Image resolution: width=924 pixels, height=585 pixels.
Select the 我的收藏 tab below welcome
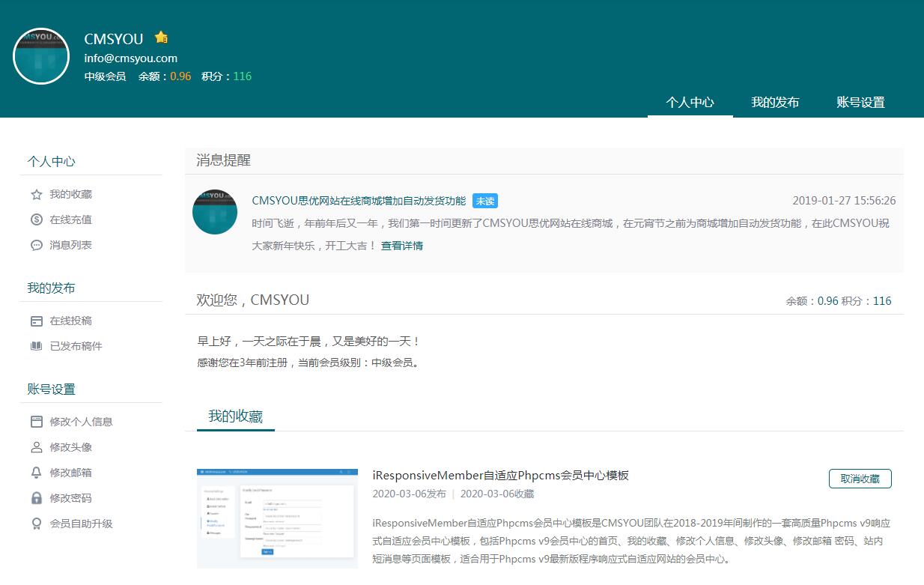[x=236, y=417]
